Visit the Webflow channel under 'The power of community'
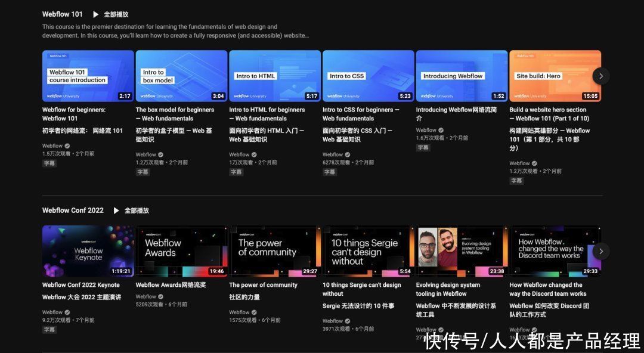 240,312
